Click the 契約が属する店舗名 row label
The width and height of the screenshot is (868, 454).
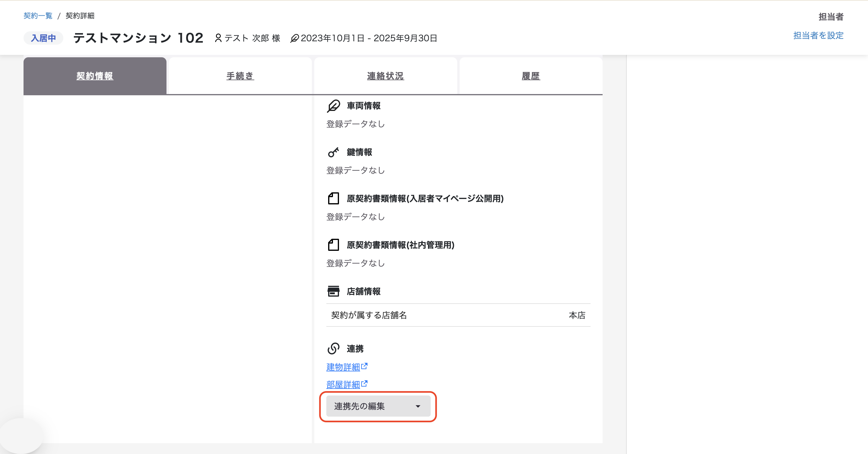(x=369, y=315)
